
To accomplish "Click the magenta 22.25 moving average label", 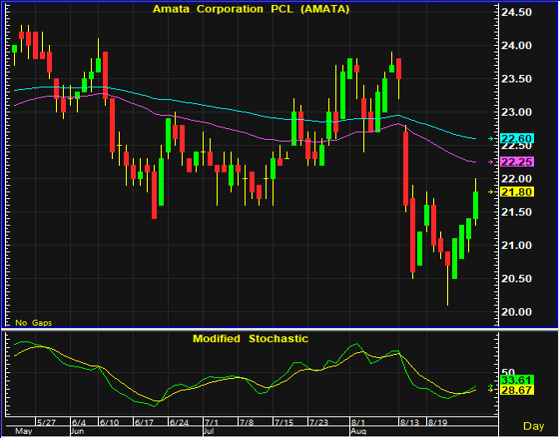I will (x=517, y=162).
